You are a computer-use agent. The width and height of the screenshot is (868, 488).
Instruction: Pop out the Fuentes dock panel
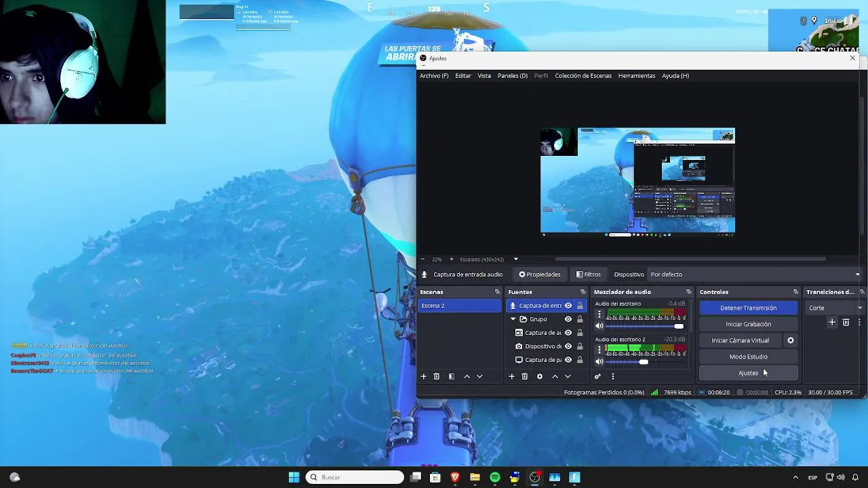click(x=583, y=292)
